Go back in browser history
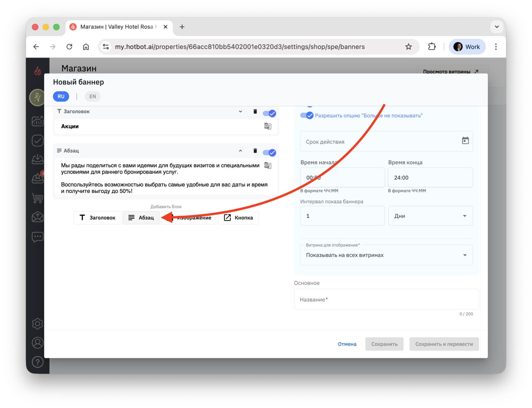 [x=36, y=47]
